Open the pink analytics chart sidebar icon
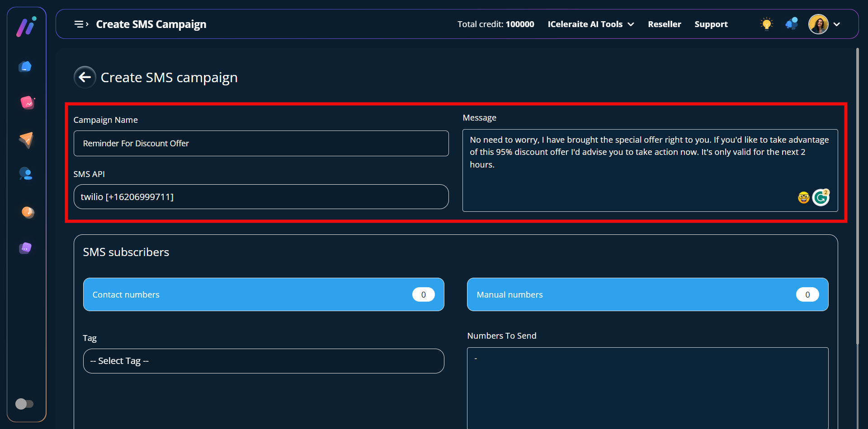Viewport: 868px width, 429px height. (27, 103)
